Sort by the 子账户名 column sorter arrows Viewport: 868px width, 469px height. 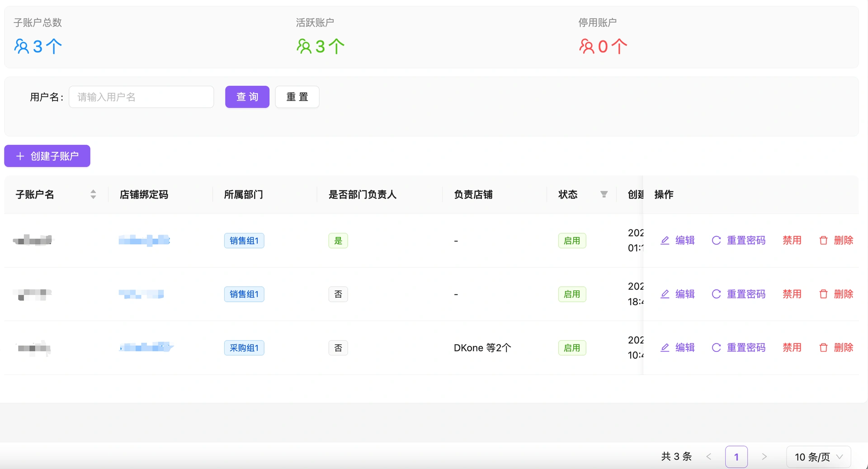pyautogui.click(x=93, y=194)
